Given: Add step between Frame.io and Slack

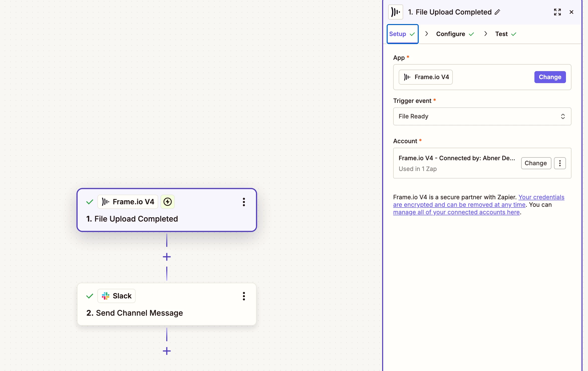Looking at the screenshot, I should (167, 257).
